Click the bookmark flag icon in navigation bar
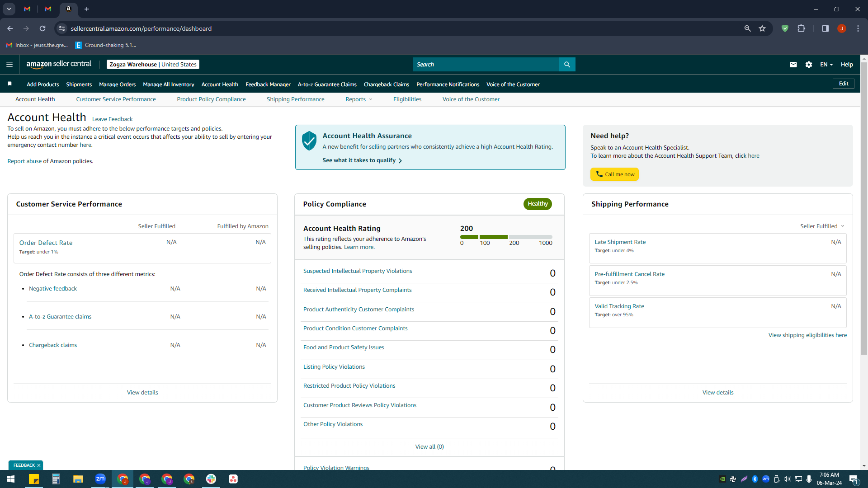This screenshot has width=868, height=488. pos(10,84)
